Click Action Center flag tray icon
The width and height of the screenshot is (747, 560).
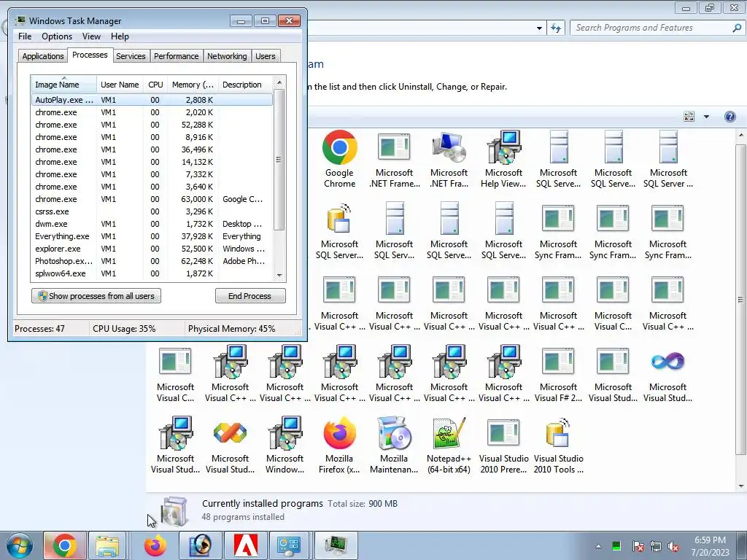click(638, 546)
